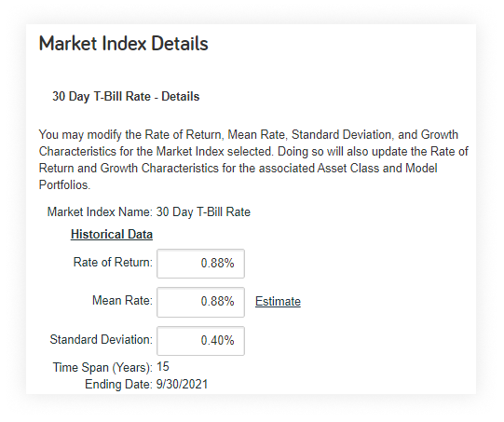Click the Market Index Name label
The image size is (504, 422).
(100, 212)
